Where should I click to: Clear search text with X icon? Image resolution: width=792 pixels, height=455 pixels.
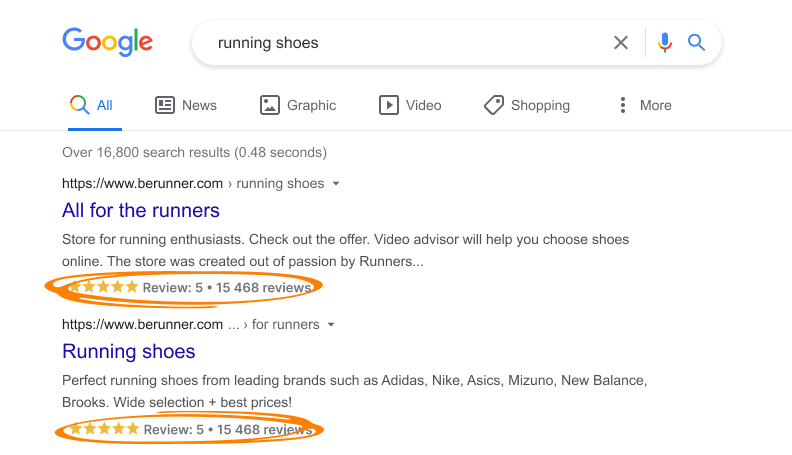[621, 43]
